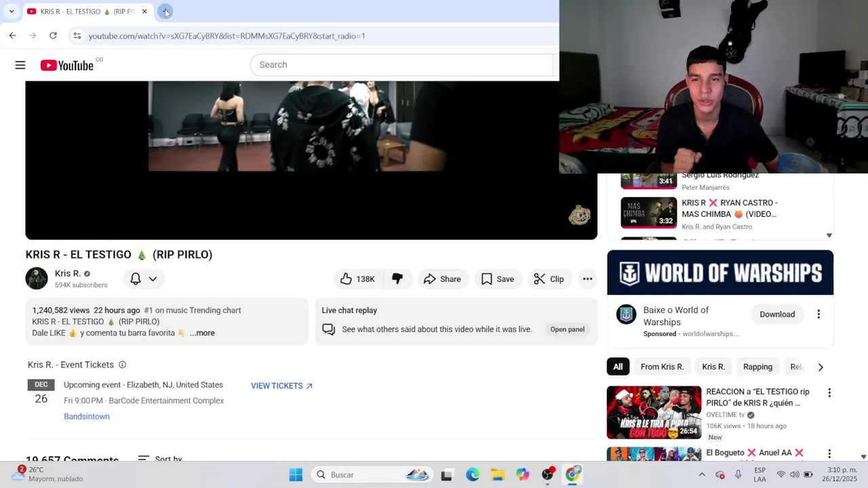
Task: Launch Microsoft Edge from taskbar
Action: coord(473,475)
